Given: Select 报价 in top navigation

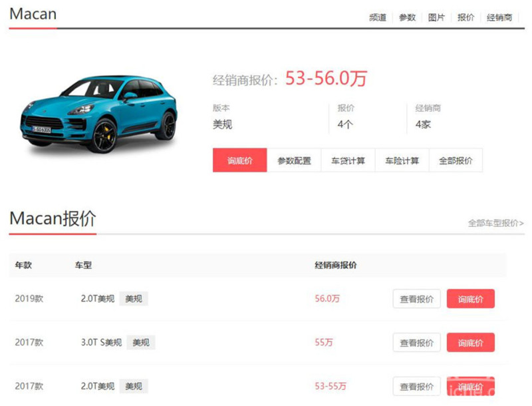Looking at the screenshot, I should [465, 17].
